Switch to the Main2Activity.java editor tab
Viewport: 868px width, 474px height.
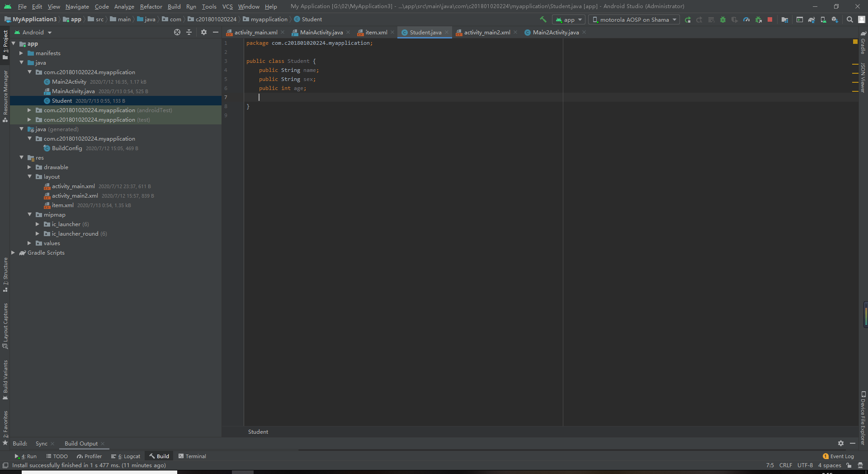coord(555,32)
